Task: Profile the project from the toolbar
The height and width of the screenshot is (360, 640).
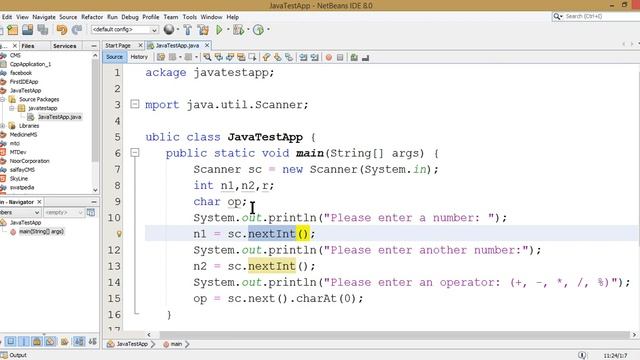Action: click(x=258, y=30)
